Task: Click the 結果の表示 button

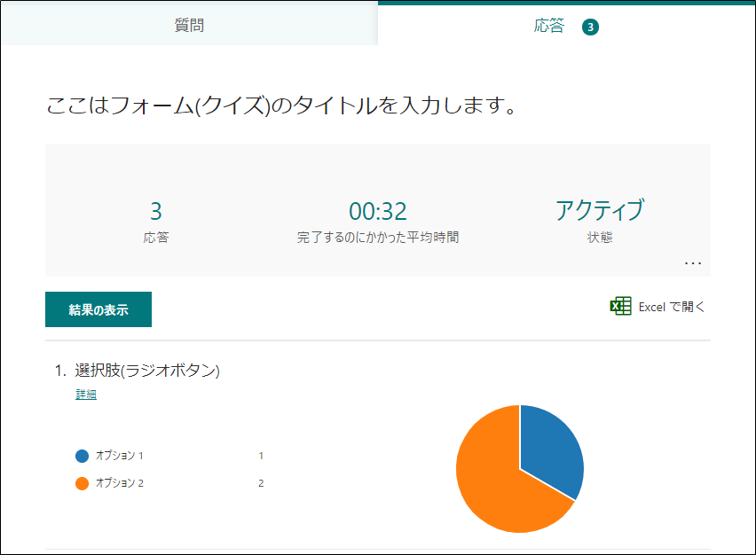Action: pyautogui.click(x=98, y=309)
